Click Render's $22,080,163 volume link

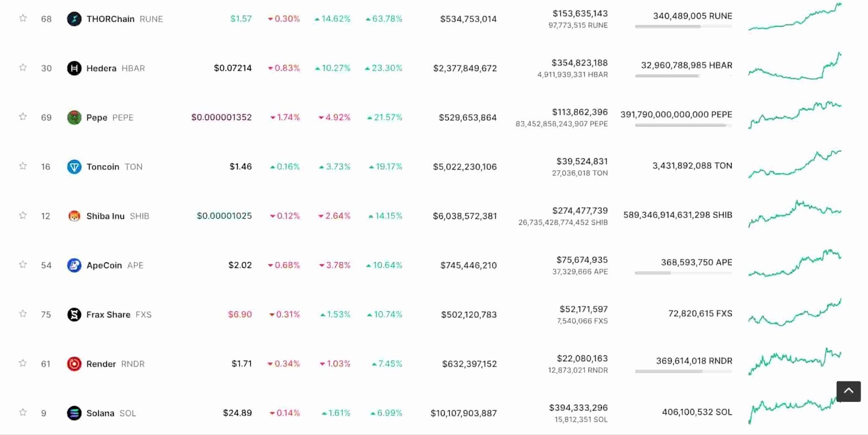[x=582, y=359]
